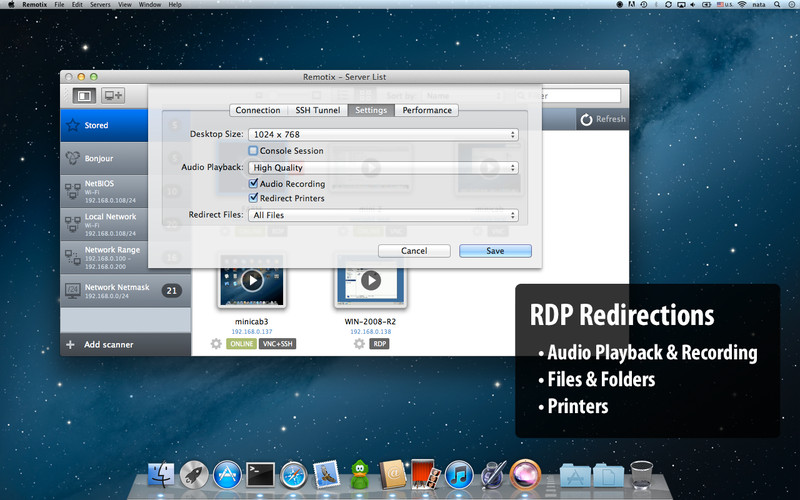
Task: Click the ONLINE badge under minicab3
Action: (241, 344)
